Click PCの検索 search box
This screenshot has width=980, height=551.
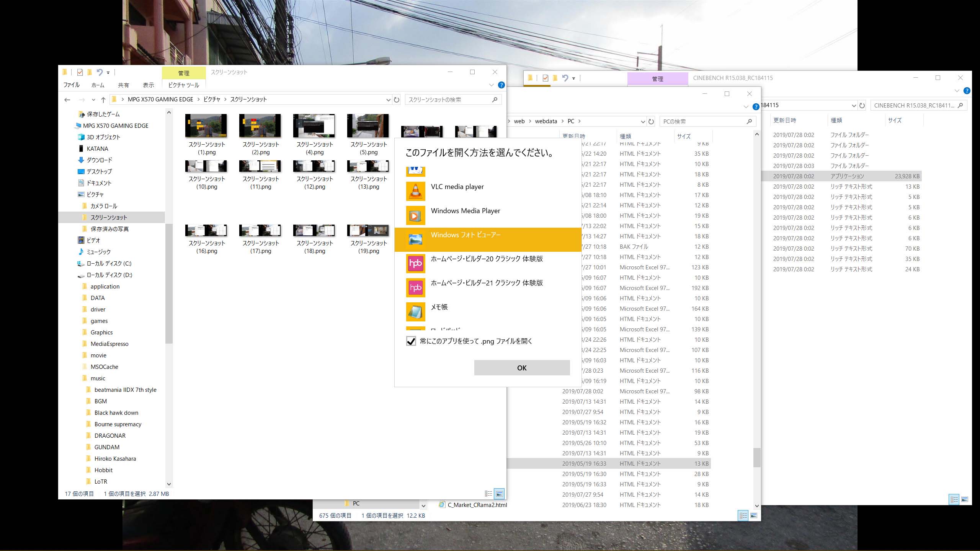[x=708, y=121]
